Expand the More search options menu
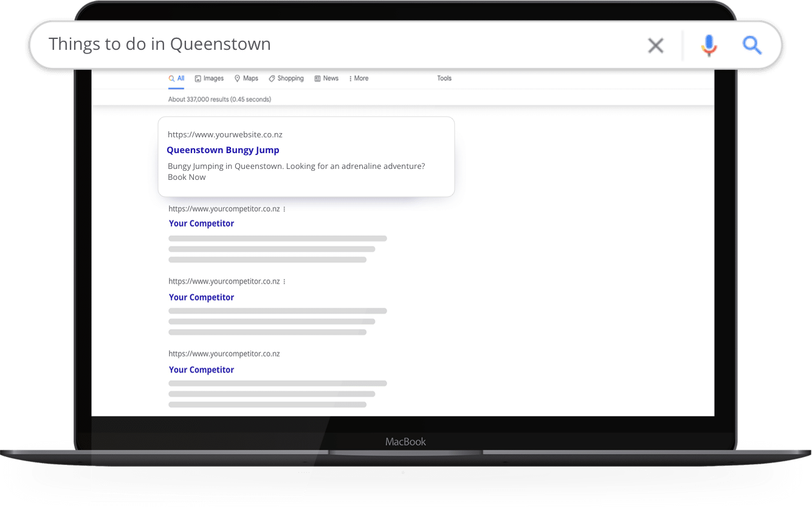The width and height of the screenshot is (812, 508). [359, 78]
